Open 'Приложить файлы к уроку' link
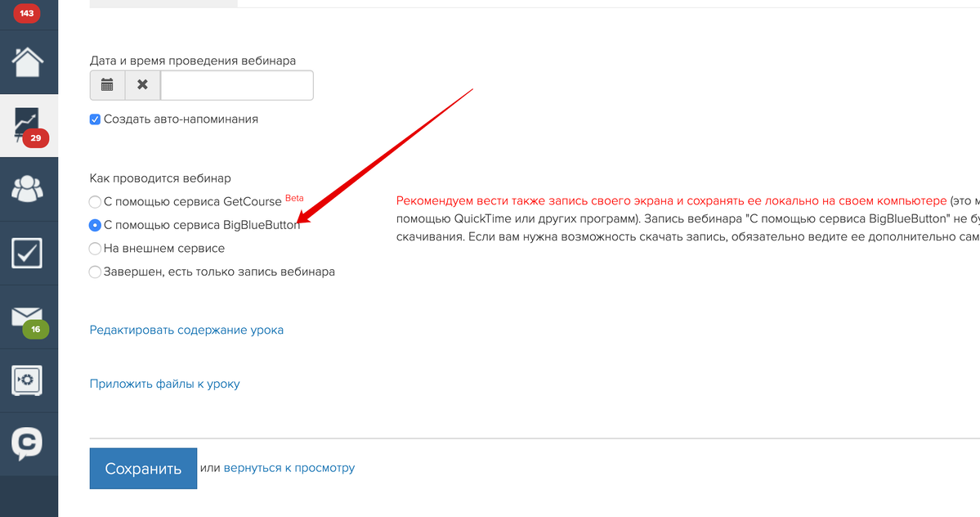This screenshot has width=980, height=517. pyautogui.click(x=164, y=384)
